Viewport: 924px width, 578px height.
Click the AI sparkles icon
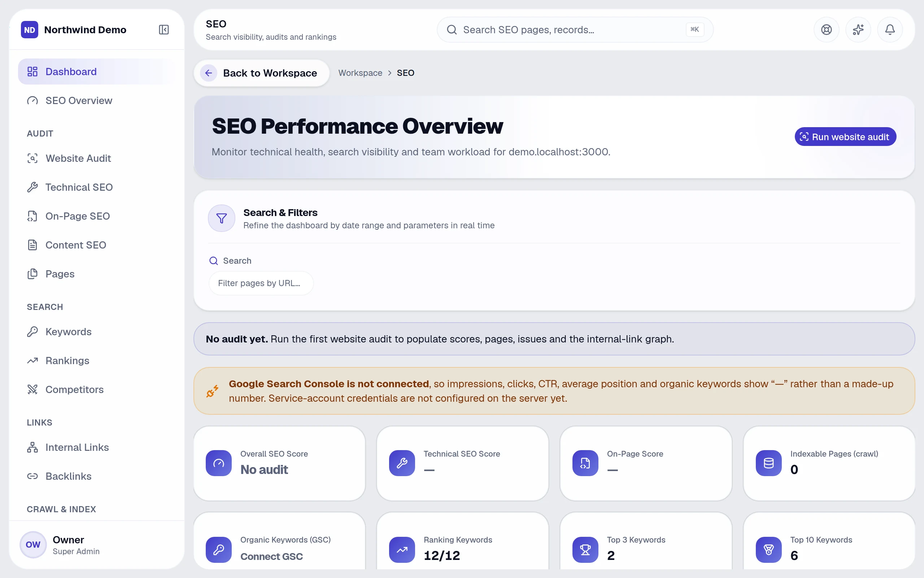coord(858,29)
